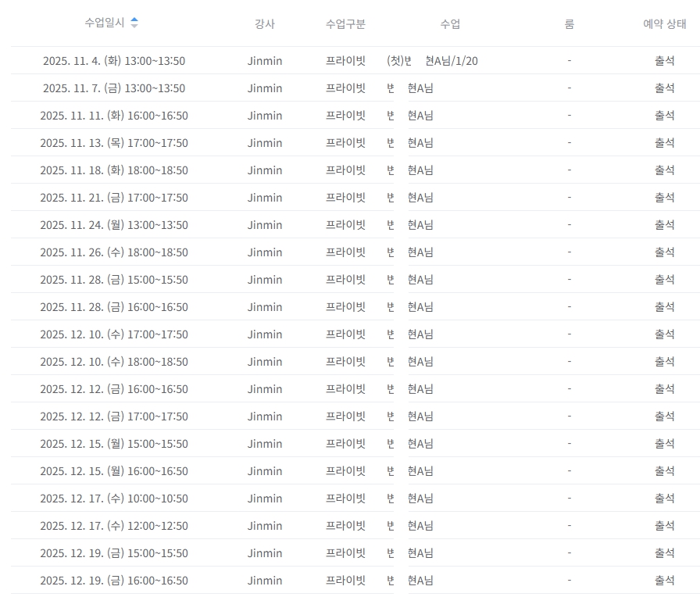Select date 2025. 12. 10. (수) 18:00~18:50
700x597 pixels.
click(x=114, y=362)
